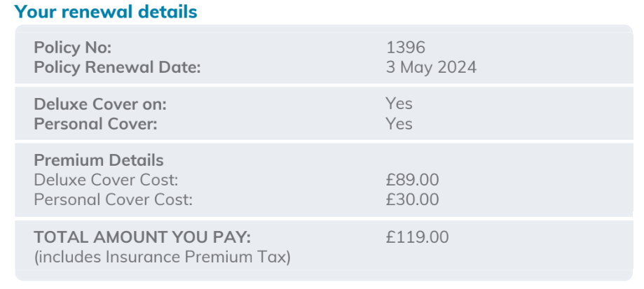Click the £30.00 Personal Cover amount
The width and height of the screenshot is (644, 289).
(412, 200)
